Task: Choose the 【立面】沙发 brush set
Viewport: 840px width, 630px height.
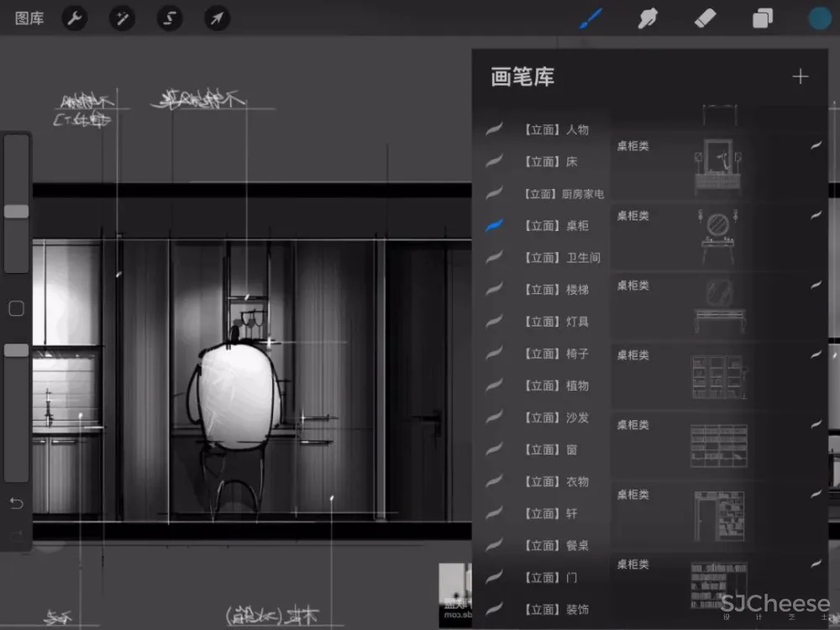Action: click(554, 417)
